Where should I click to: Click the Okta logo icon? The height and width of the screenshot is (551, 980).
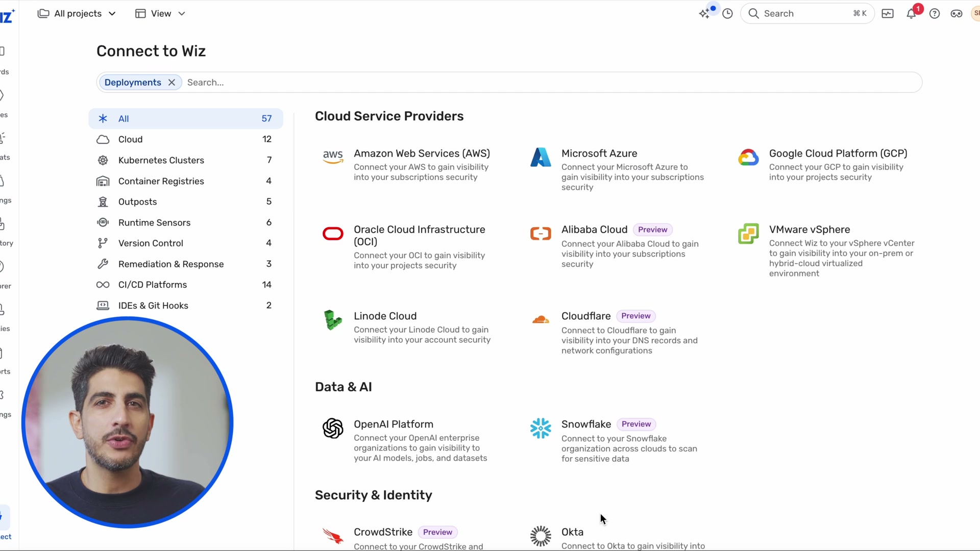(x=541, y=536)
